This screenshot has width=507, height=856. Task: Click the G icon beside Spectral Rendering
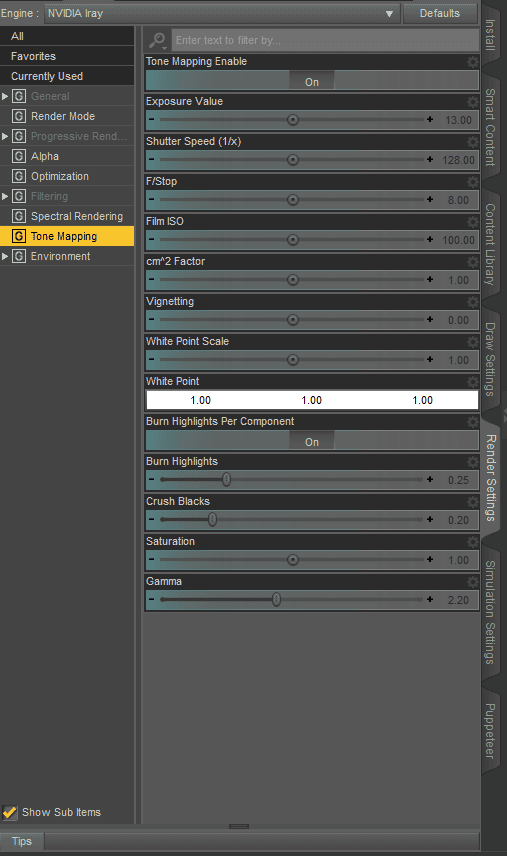tap(19, 216)
